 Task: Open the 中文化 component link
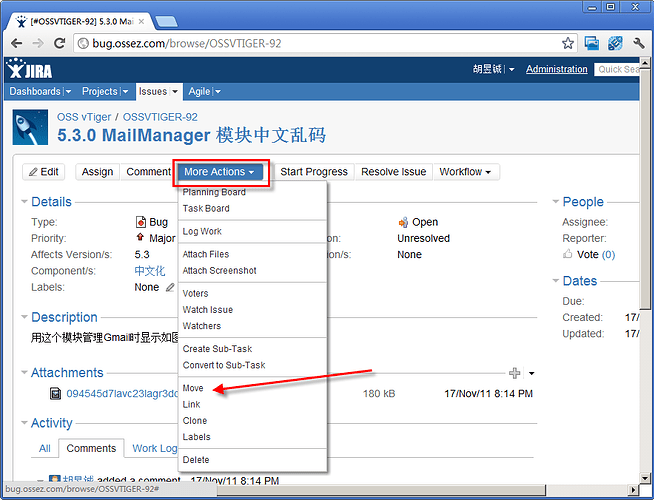coord(150,271)
